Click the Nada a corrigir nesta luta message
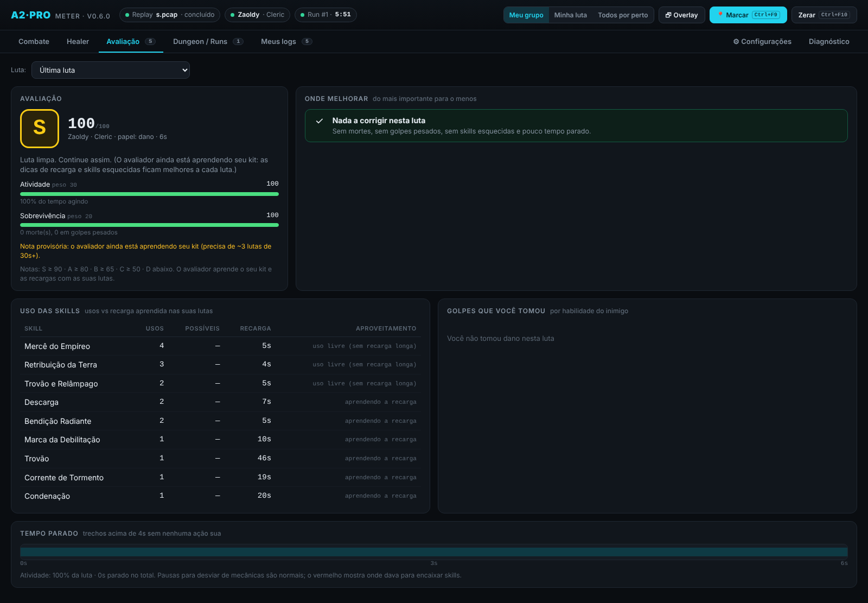The width and height of the screenshot is (868, 603). (x=576, y=125)
